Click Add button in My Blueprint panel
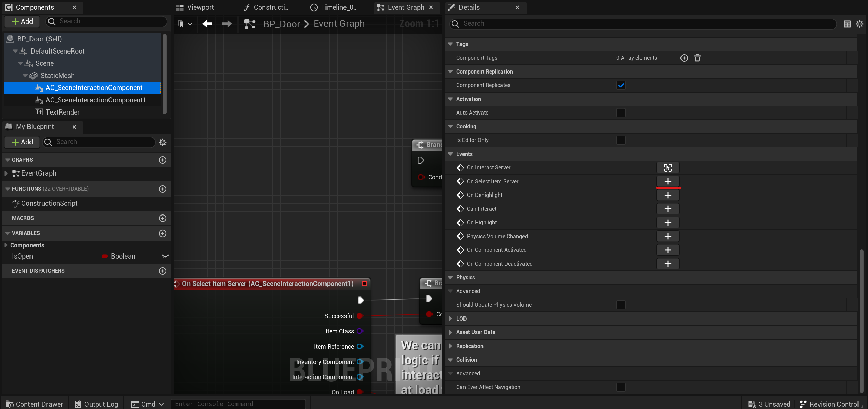Image resolution: width=868 pixels, height=409 pixels. click(x=22, y=142)
